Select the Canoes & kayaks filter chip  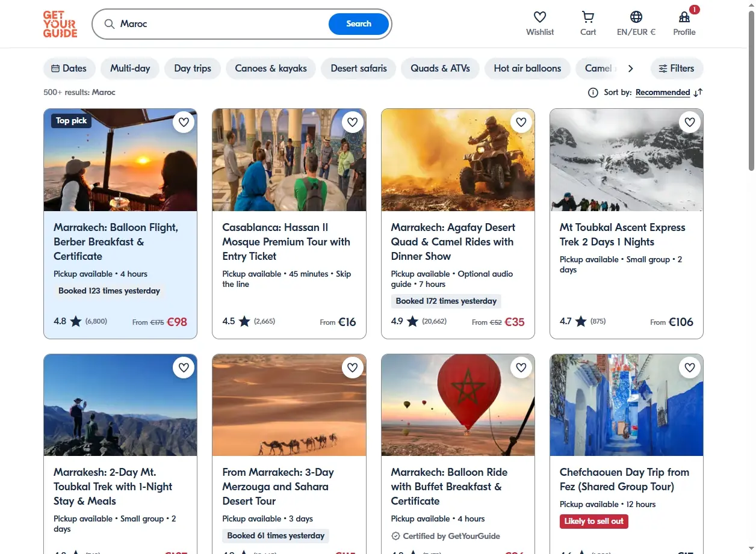271,69
